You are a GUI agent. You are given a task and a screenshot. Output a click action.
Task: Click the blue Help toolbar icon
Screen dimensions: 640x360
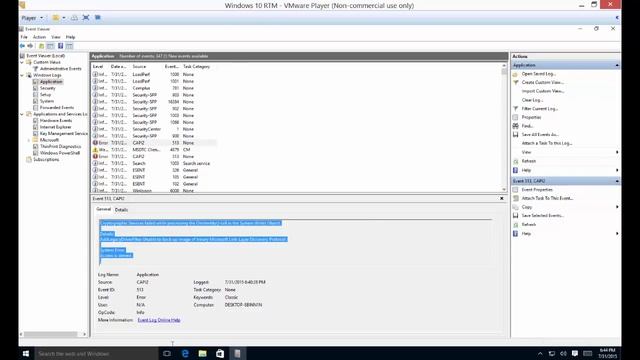tap(60, 46)
